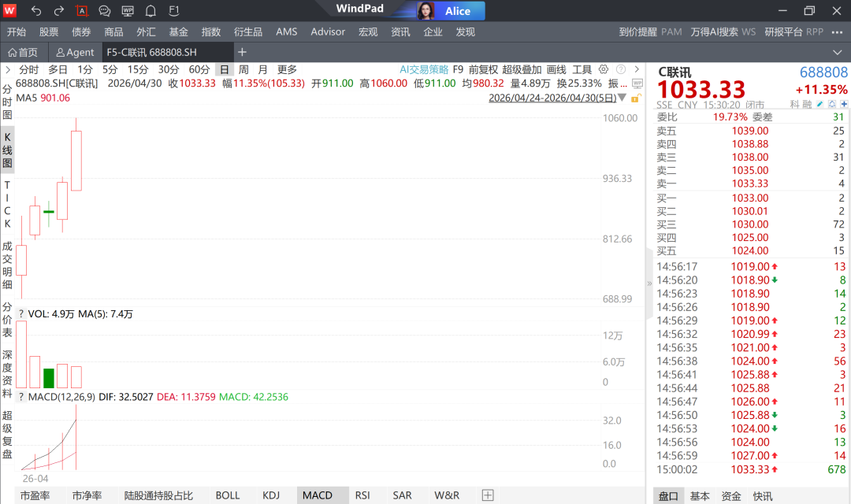The height and width of the screenshot is (504, 851).
Task: Select 30分 period
Action: click(169, 69)
